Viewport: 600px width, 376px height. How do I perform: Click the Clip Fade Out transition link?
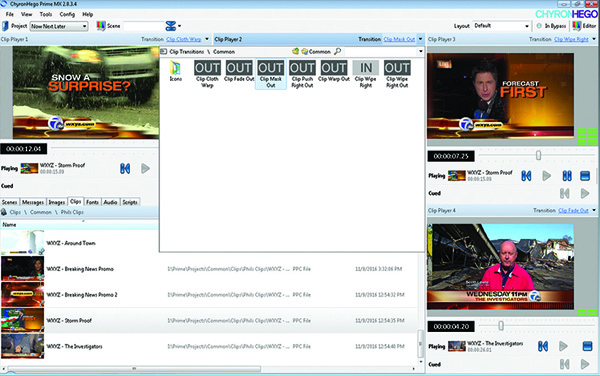tap(573, 210)
